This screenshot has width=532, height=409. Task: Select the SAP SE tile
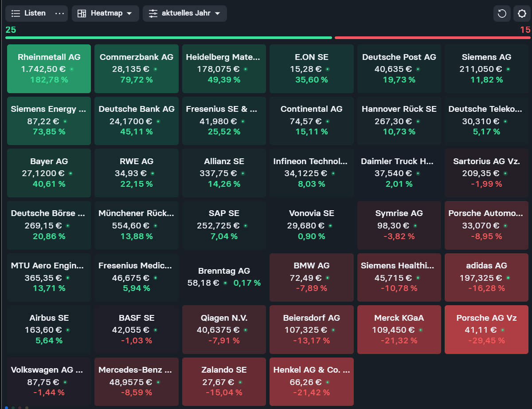click(x=224, y=225)
